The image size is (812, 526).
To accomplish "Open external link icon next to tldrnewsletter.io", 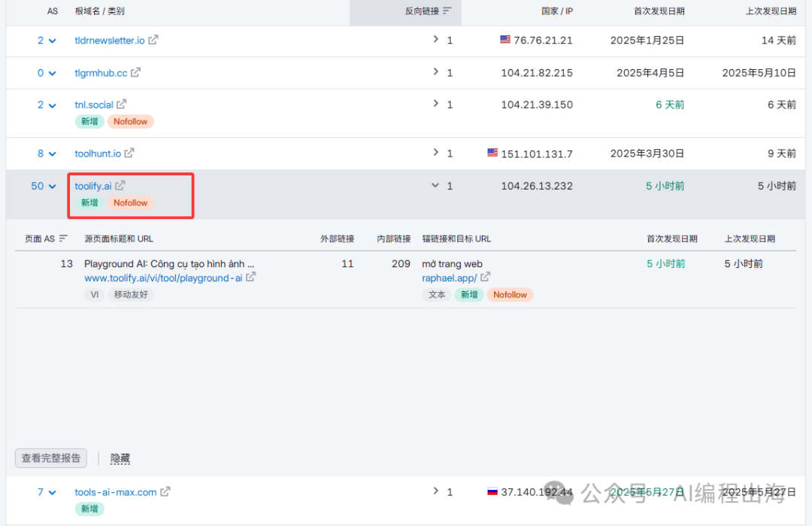I will pos(153,40).
